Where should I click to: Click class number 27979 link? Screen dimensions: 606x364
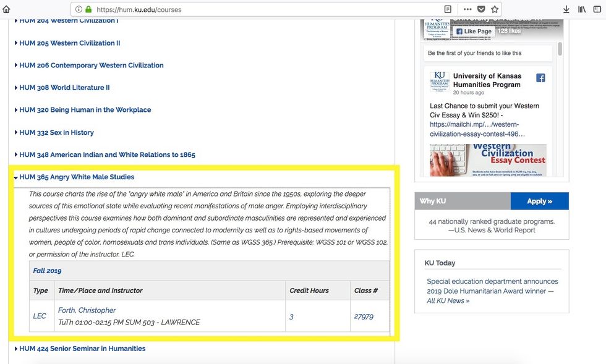tap(364, 316)
